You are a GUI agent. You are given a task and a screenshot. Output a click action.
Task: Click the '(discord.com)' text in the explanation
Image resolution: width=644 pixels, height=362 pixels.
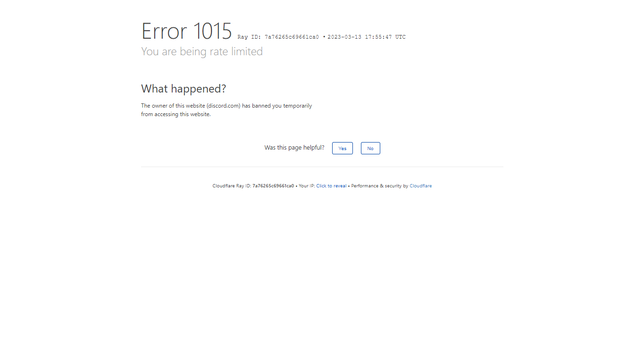click(223, 106)
